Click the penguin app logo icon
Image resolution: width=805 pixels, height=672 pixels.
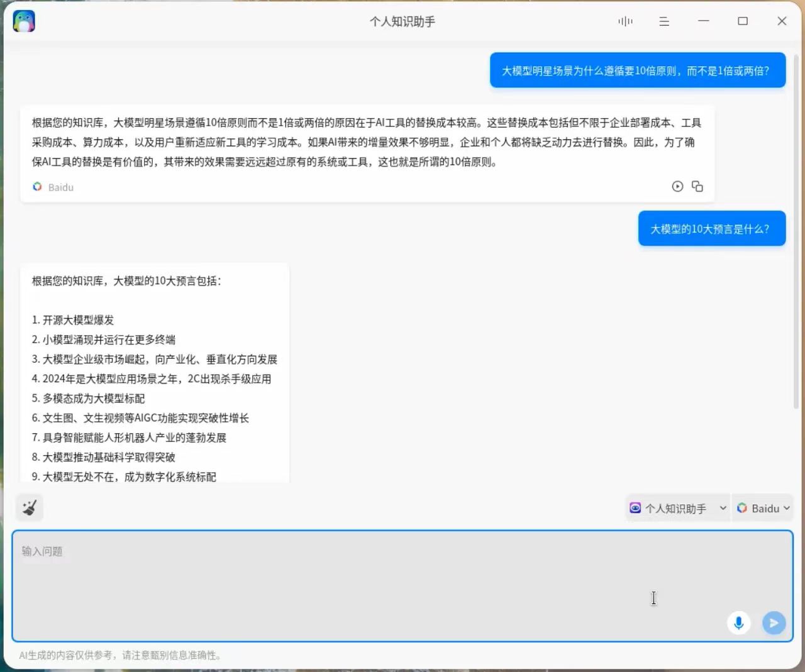(x=24, y=21)
